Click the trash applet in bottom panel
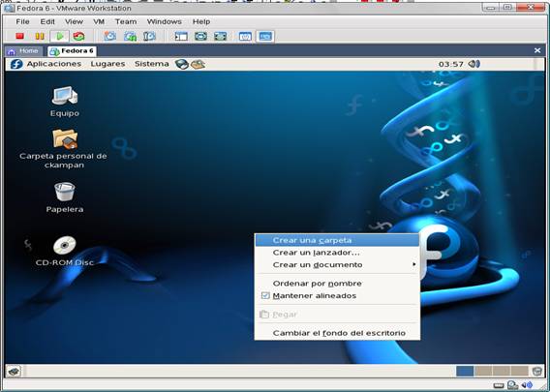The height and width of the screenshot is (392, 550). coord(536,371)
